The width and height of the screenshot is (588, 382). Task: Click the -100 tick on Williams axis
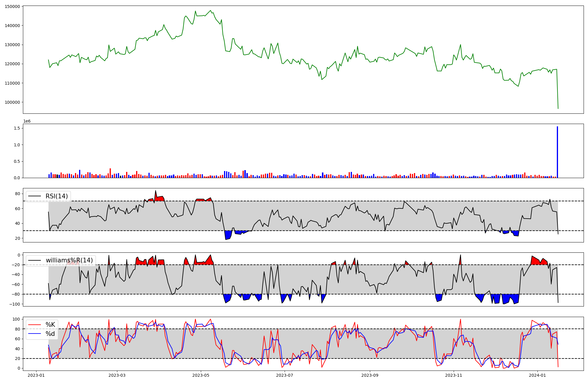click(15, 304)
